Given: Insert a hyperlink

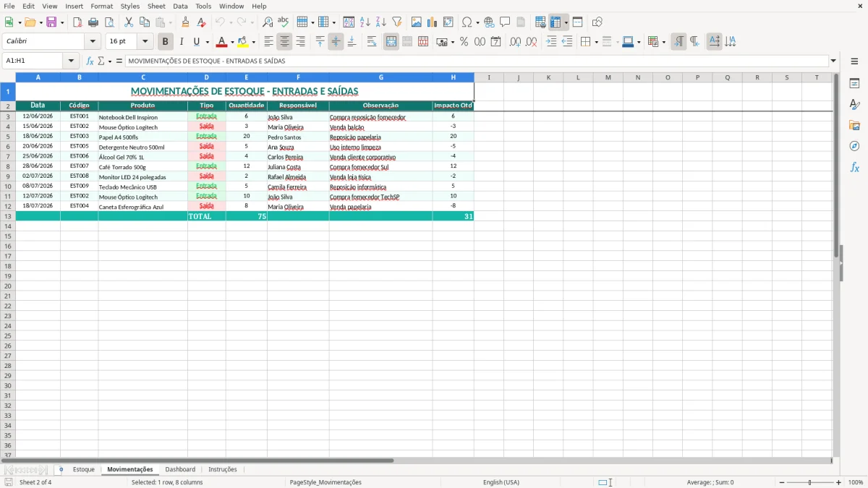Looking at the screenshot, I should pos(489,22).
